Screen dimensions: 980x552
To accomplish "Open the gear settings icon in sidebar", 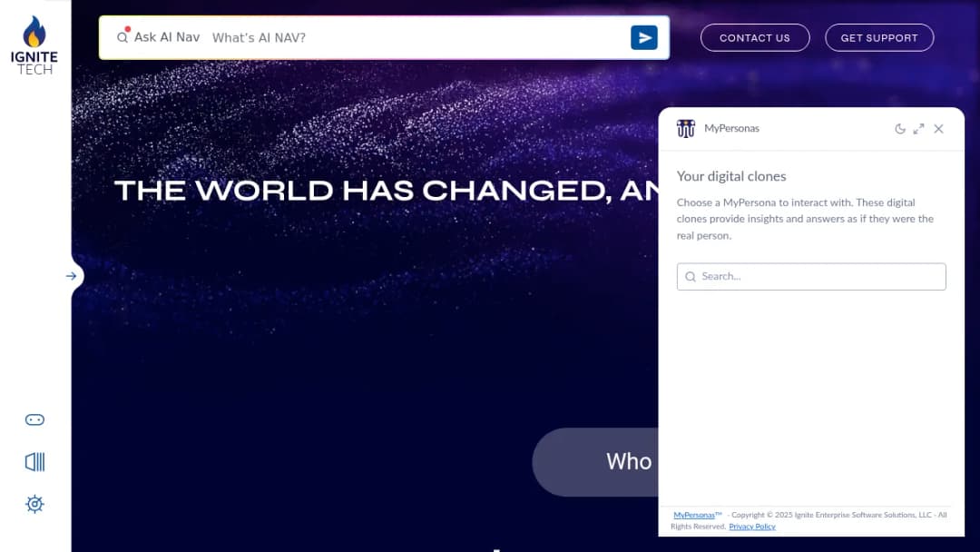I will (34, 504).
